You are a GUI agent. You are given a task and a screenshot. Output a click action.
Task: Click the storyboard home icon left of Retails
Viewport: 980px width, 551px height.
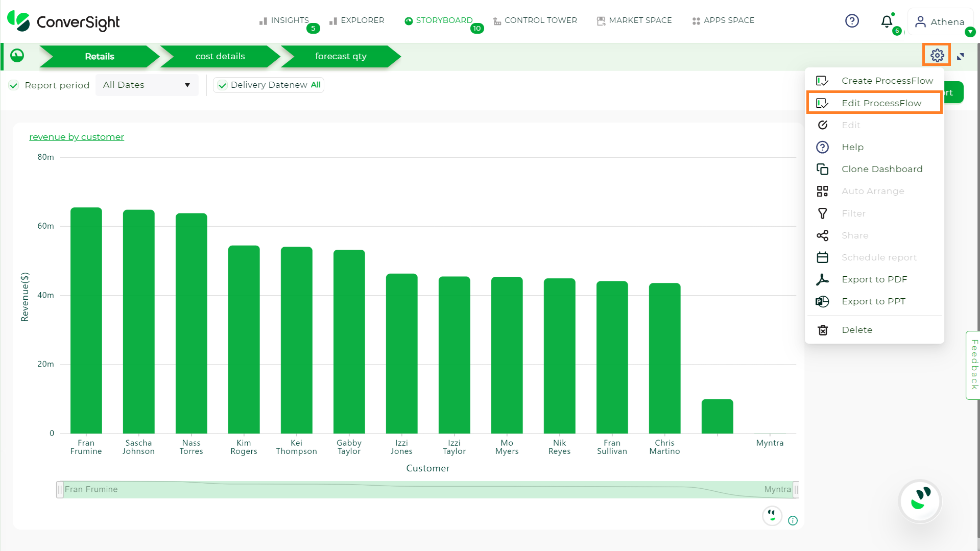pyautogui.click(x=17, y=56)
